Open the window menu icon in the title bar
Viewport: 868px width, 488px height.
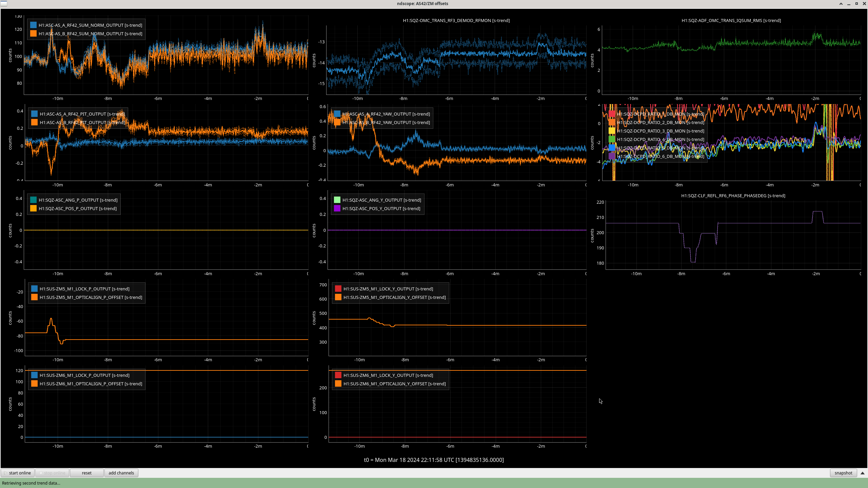pyautogui.click(x=4, y=3)
